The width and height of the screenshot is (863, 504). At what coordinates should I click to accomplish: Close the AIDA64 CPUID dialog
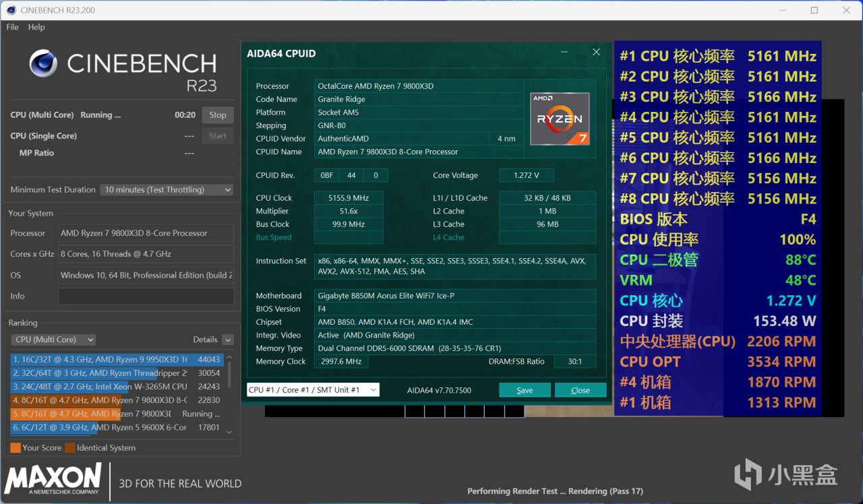point(596,53)
